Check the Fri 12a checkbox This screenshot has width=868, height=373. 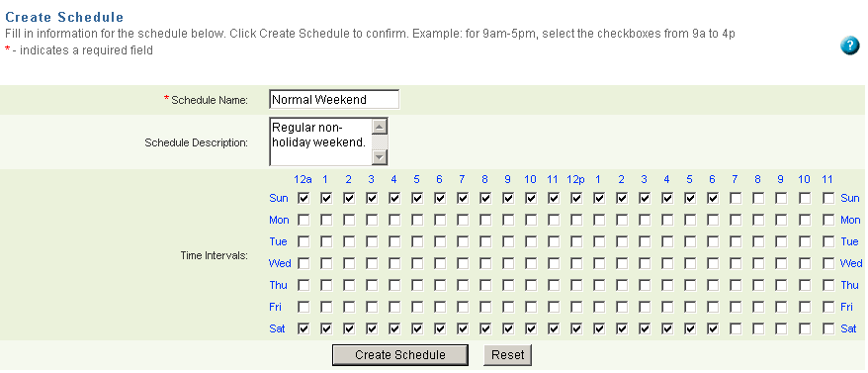coord(304,307)
